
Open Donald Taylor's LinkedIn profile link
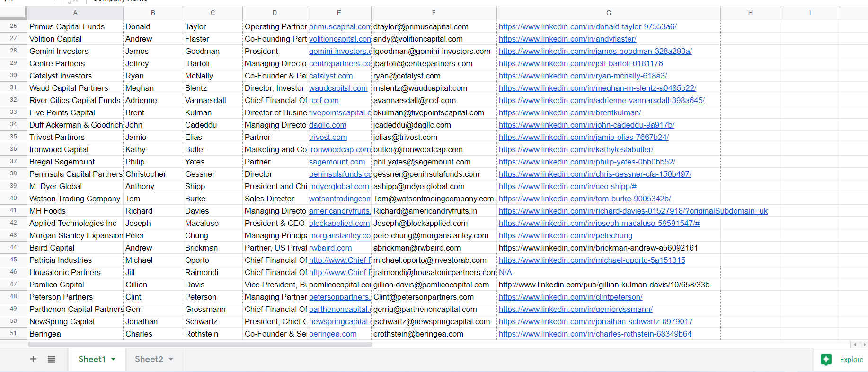coord(587,27)
